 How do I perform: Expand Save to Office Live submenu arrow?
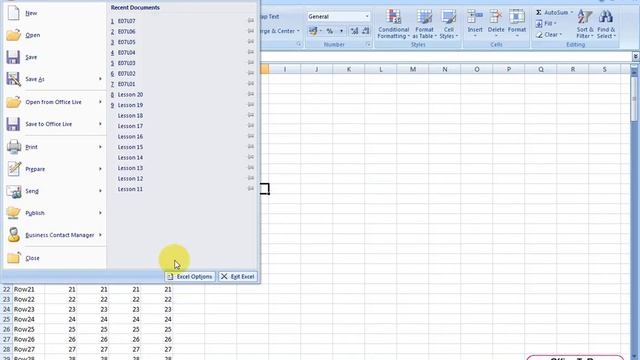(x=100, y=124)
